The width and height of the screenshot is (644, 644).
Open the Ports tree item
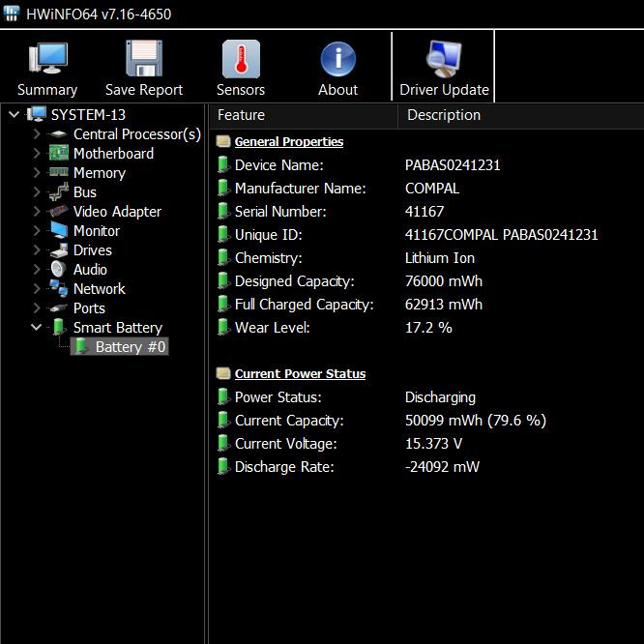click(x=89, y=308)
